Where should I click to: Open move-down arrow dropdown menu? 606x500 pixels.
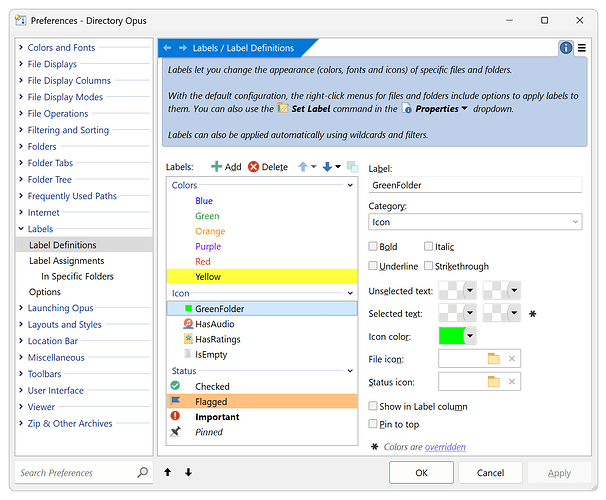click(x=338, y=167)
